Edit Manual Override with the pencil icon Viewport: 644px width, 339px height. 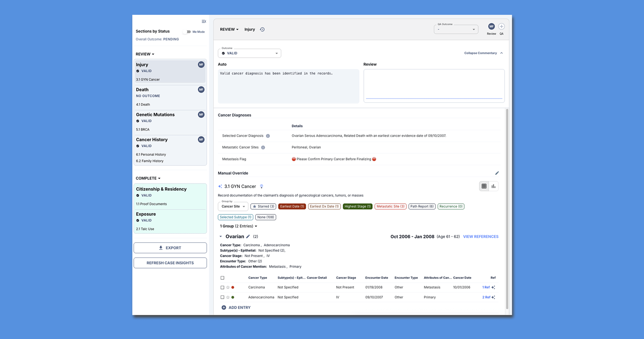click(497, 173)
